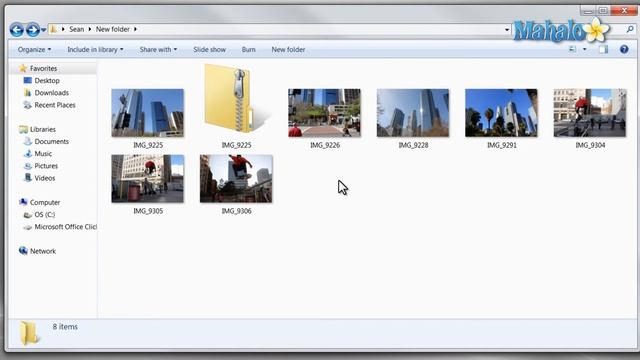Open the Music library
640x360 pixels.
(x=43, y=154)
